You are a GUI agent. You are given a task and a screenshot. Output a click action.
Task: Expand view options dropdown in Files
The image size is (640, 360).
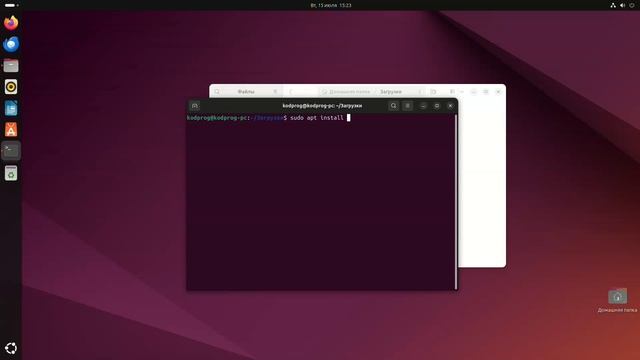[462, 92]
